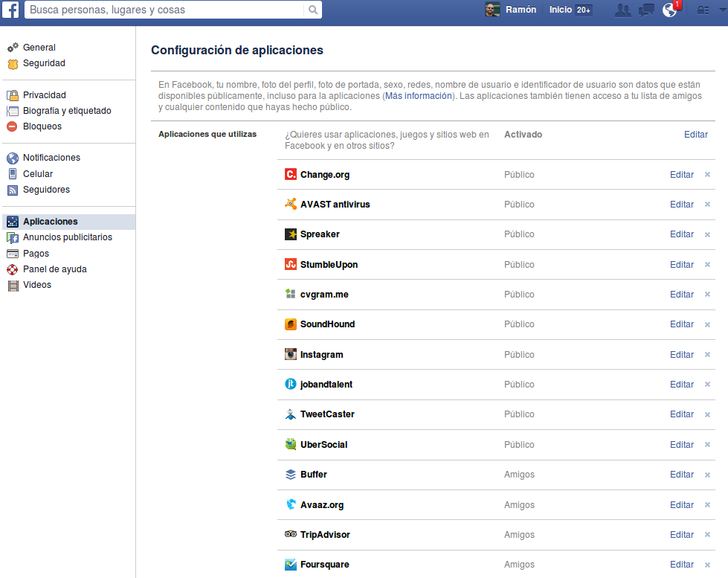Open the friend requests icon
This screenshot has height=578, width=728.
[x=623, y=10]
